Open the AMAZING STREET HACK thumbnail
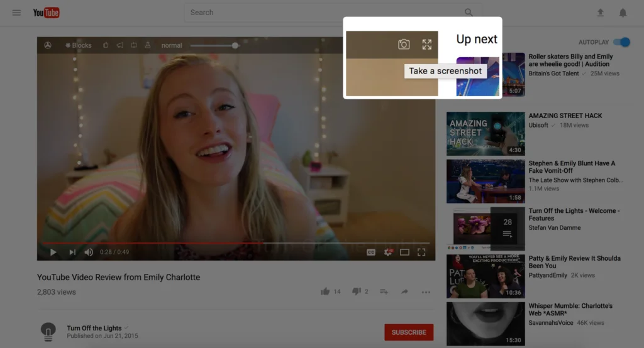The image size is (644, 348). [x=486, y=134]
